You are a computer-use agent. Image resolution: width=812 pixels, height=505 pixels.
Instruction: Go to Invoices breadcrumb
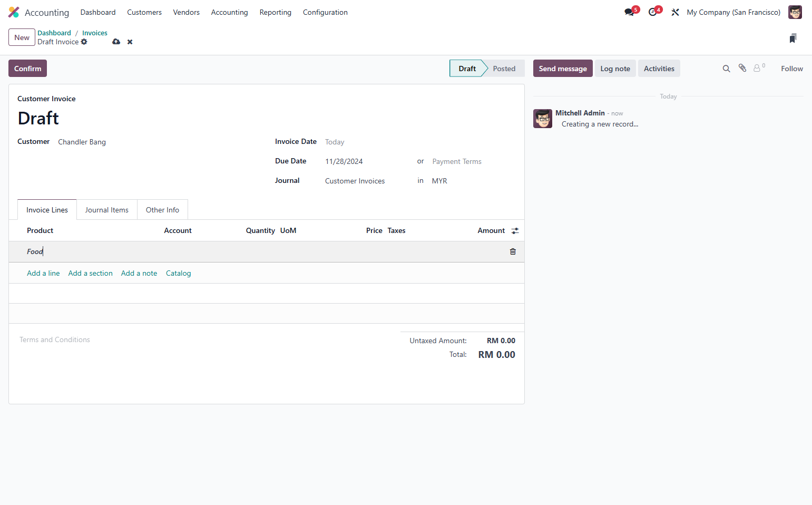[x=95, y=33]
